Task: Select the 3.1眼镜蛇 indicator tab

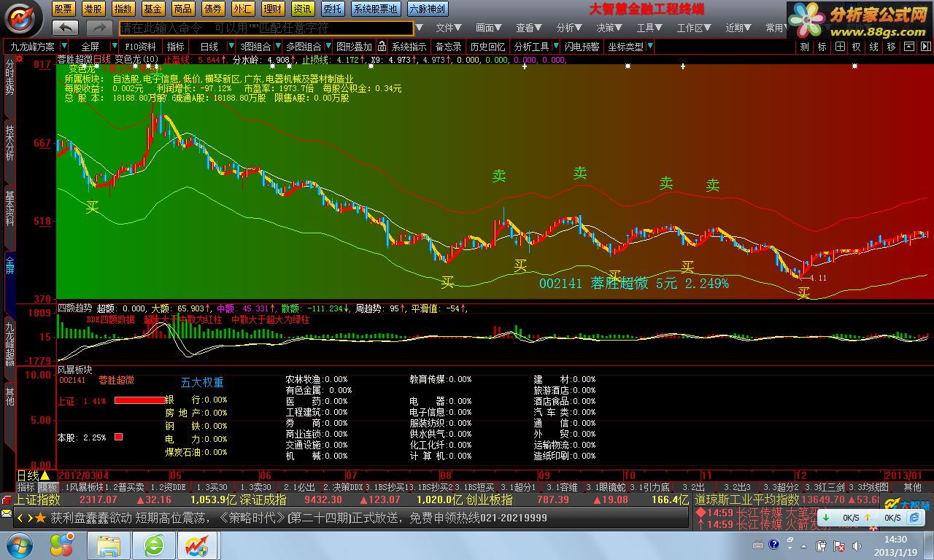Action: (605, 487)
